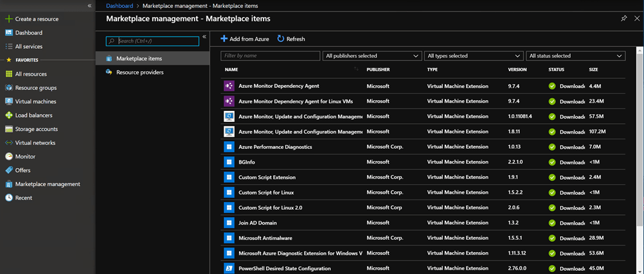Screen dimensions: 644x274
Task: Click the TYPE column header
Action: (x=432, y=70)
